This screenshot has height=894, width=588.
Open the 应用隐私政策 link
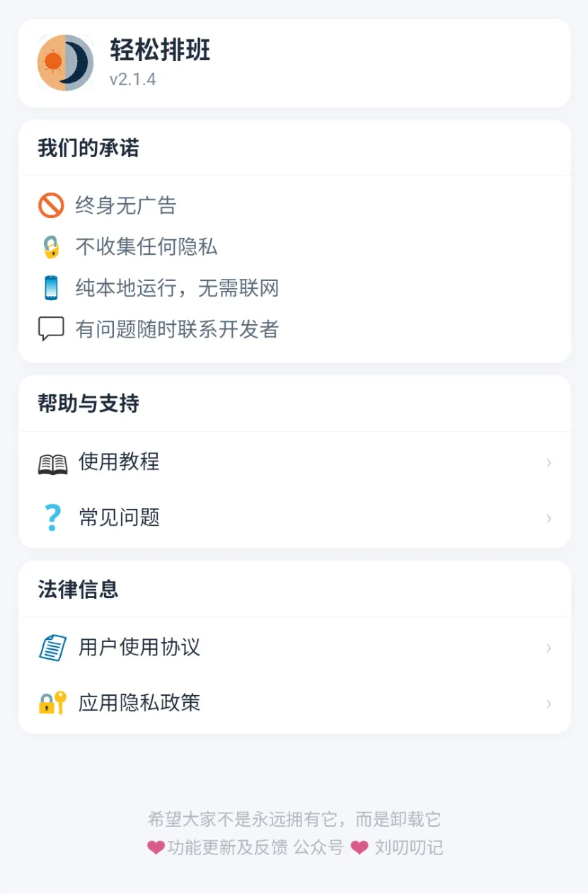coord(294,703)
